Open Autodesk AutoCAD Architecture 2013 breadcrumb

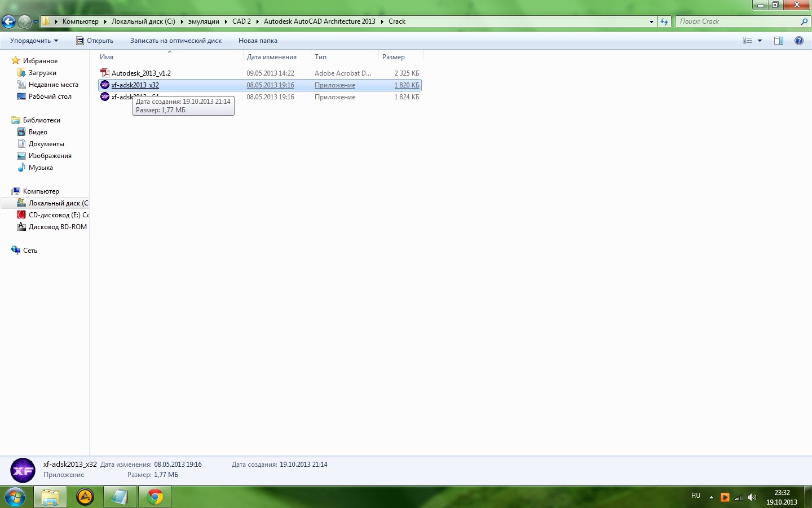click(x=319, y=21)
